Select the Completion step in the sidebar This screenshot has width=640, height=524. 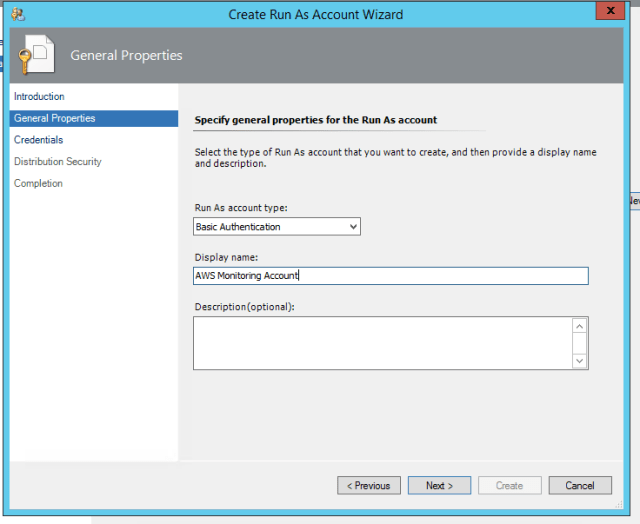38,184
